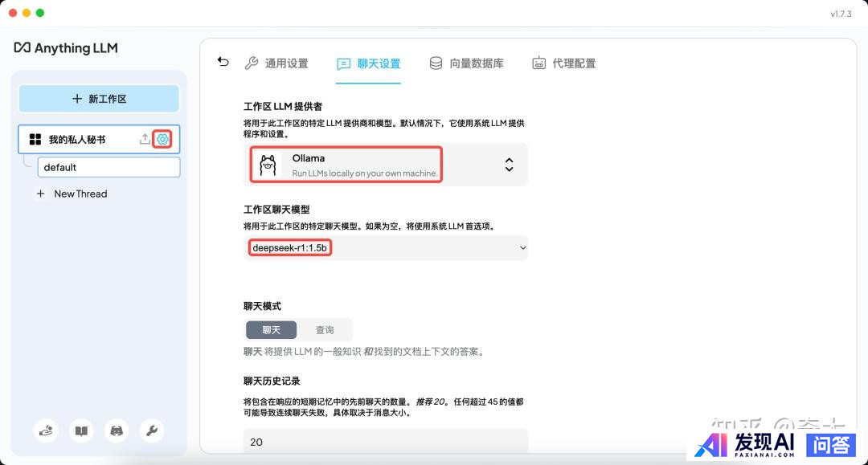Go to the 代理配置 tab
The image size is (868, 465).
[564, 63]
